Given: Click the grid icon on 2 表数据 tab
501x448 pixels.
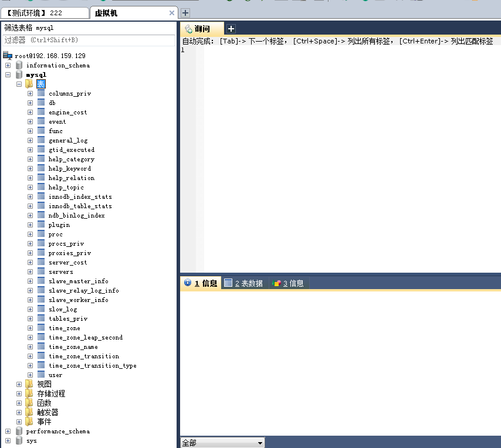Looking at the screenshot, I should point(228,283).
